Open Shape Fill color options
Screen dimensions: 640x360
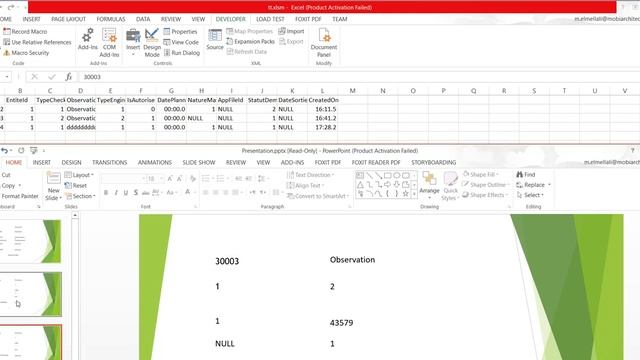click(x=481, y=174)
